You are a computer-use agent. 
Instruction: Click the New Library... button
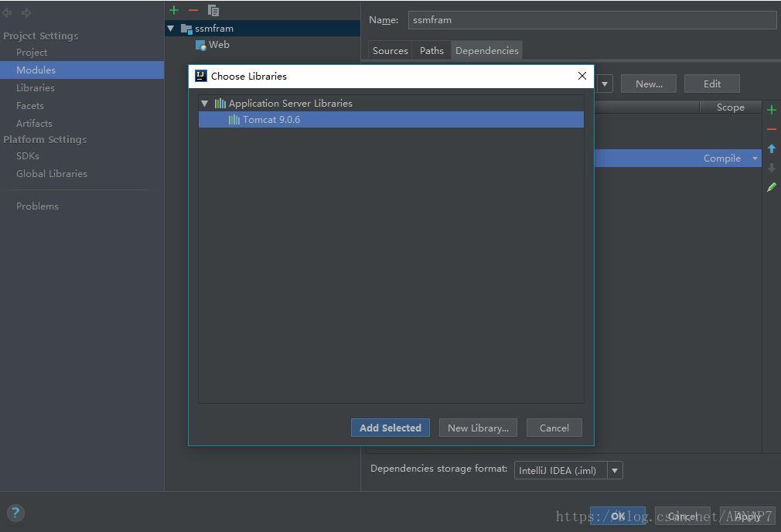coord(478,428)
